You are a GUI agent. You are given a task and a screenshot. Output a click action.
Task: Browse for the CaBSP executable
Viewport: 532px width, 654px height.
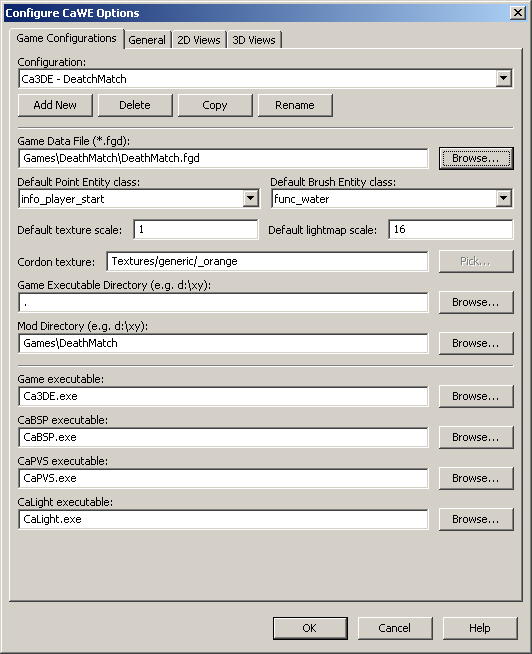click(476, 437)
